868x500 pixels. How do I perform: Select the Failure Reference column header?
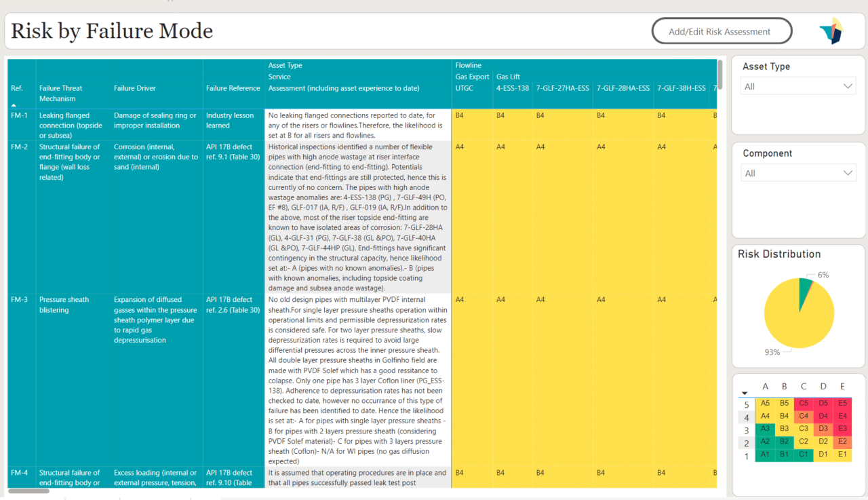point(233,88)
